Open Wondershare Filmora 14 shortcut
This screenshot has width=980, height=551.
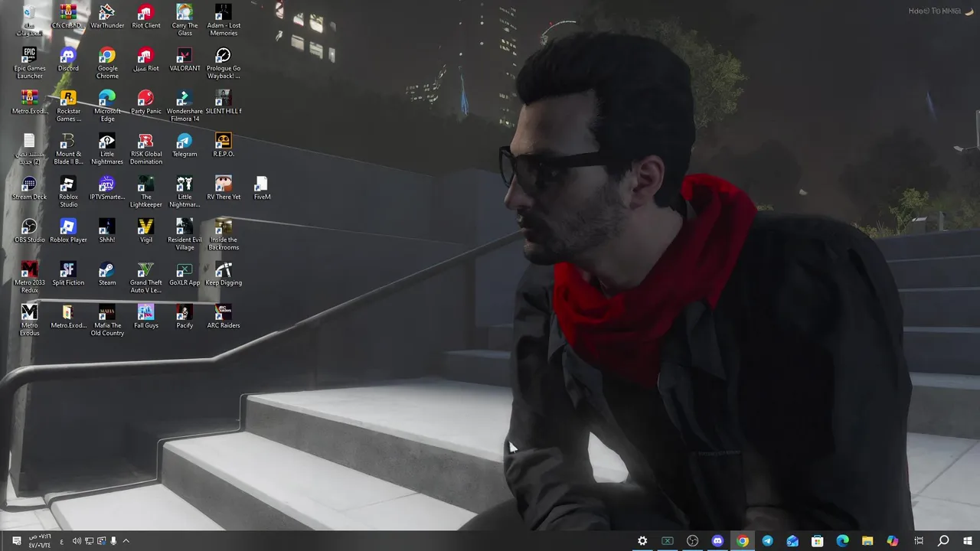[x=185, y=106]
